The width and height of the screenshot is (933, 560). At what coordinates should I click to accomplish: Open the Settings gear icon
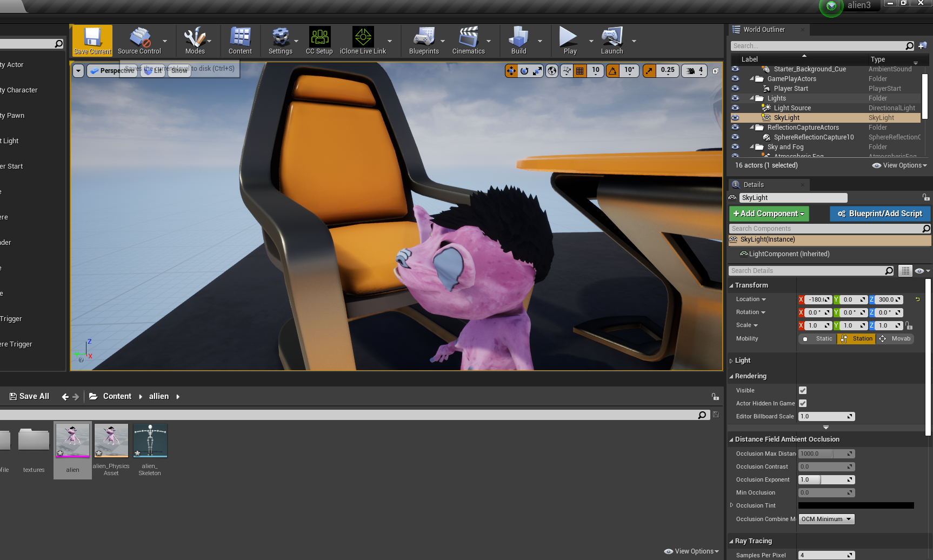coord(280,40)
